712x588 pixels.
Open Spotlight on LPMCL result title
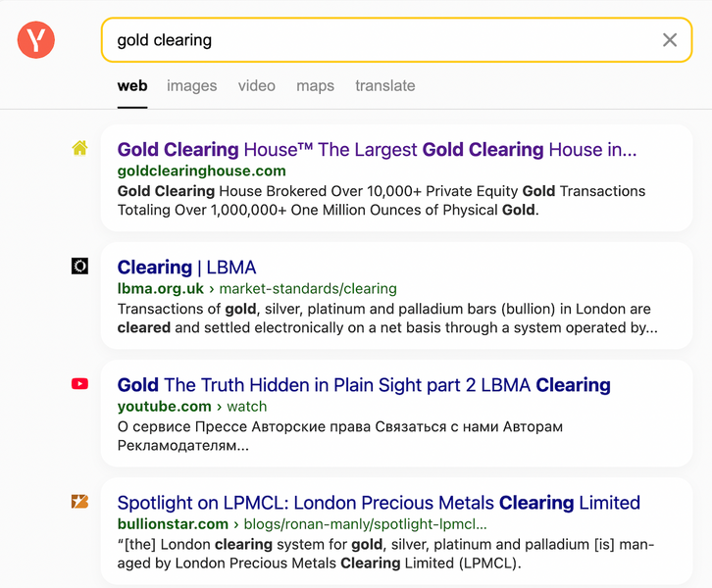[379, 503]
